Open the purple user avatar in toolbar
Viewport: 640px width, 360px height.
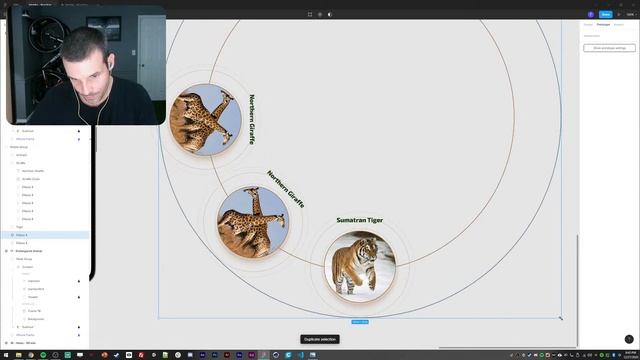591,14
